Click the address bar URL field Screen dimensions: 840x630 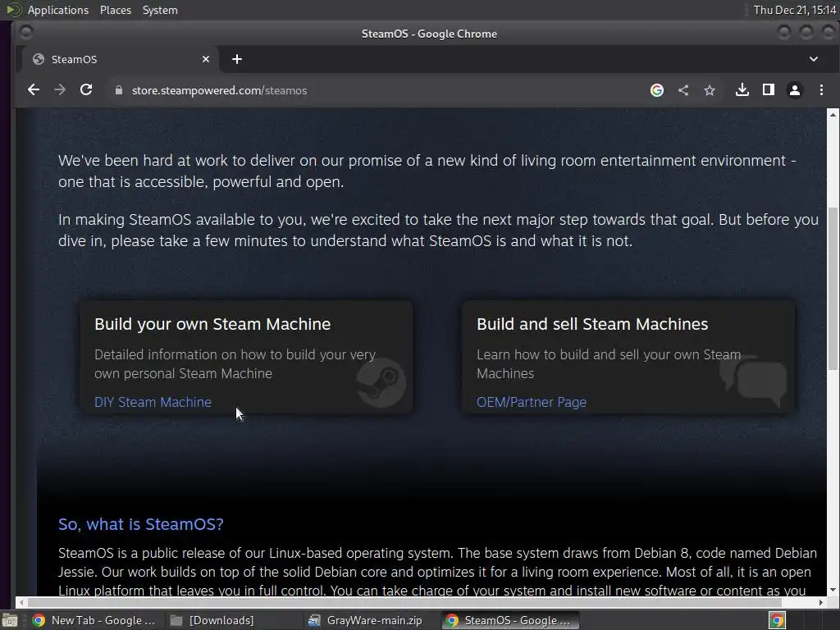(375, 90)
